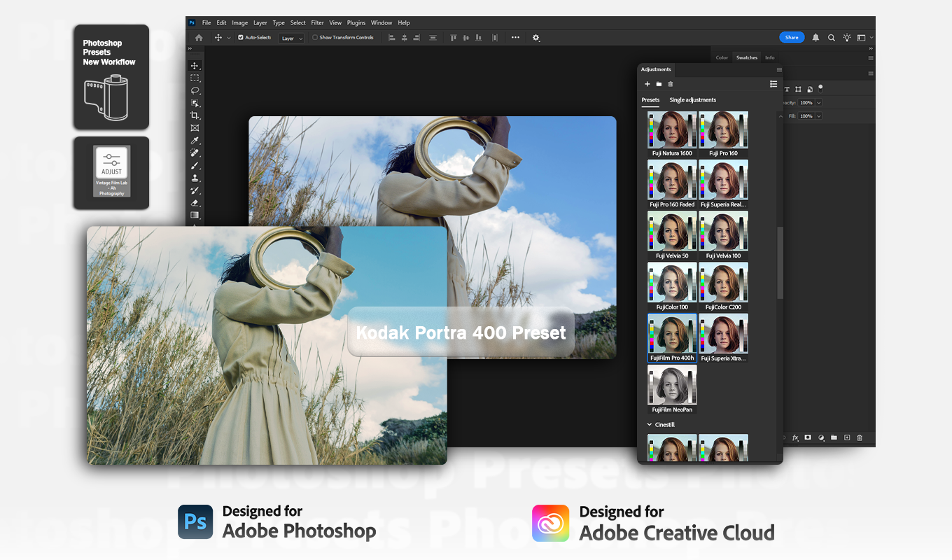This screenshot has height=560, width=952.
Task: Open the Swatches panel tab
Action: tap(747, 57)
